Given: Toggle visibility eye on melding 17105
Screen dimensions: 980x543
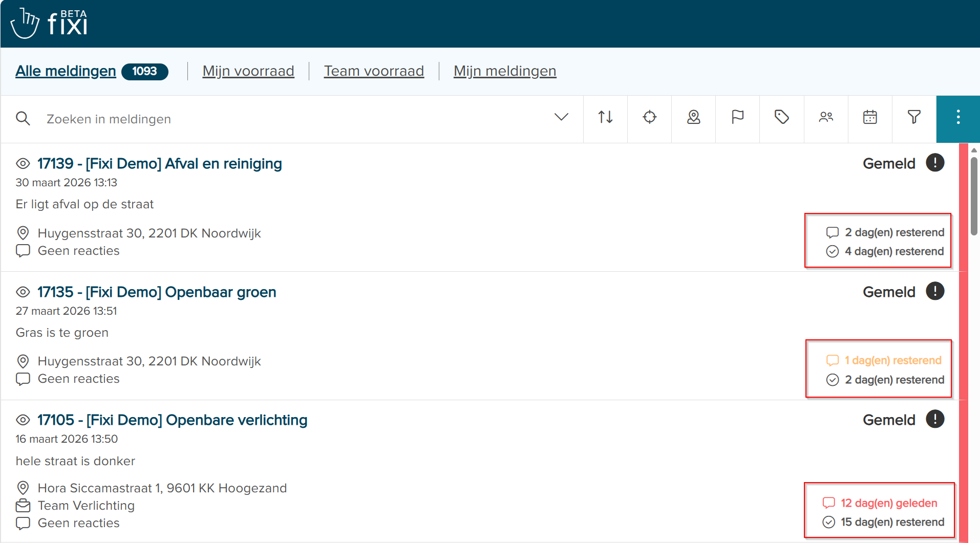Looking at the screenshot, I should coord(23,420).
